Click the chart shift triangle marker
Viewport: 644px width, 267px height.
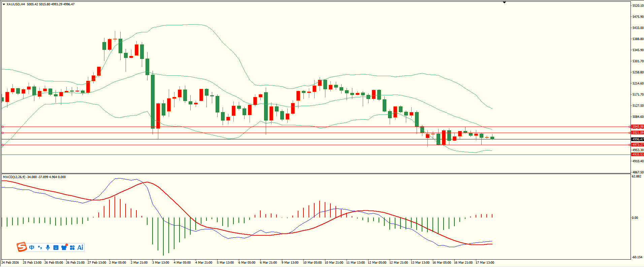point(504,2)
